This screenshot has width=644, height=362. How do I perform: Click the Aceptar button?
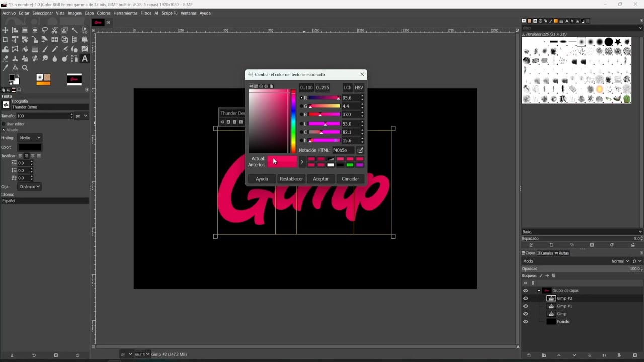(x=320, y=179)
